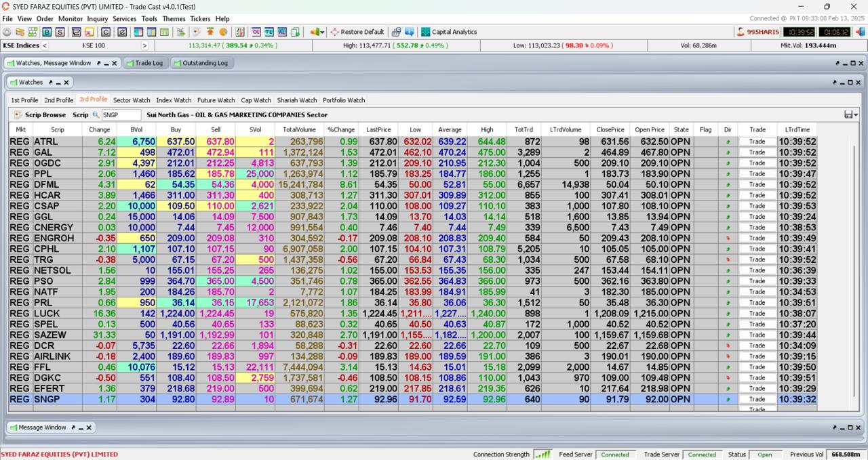Click the 995HARIS user icon
The width and height of the screenshot is (868, 460).
click(741, 32)
